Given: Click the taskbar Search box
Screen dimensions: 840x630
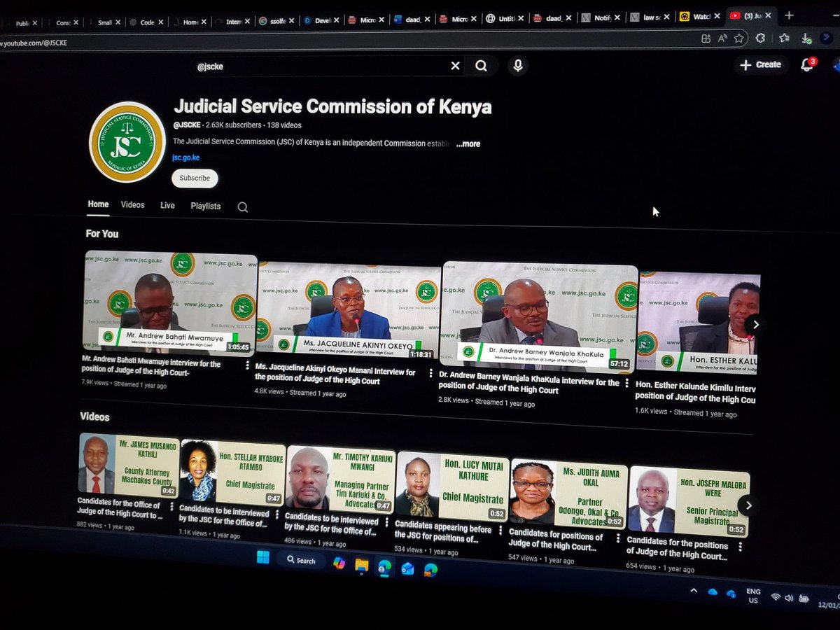Looking at the screenshot, I should click(300, 560).
